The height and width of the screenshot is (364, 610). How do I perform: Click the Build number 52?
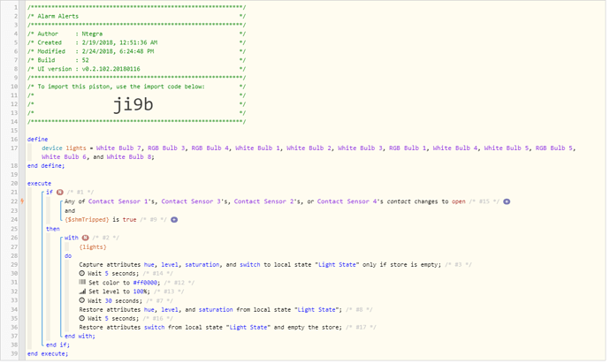point(85,61)
